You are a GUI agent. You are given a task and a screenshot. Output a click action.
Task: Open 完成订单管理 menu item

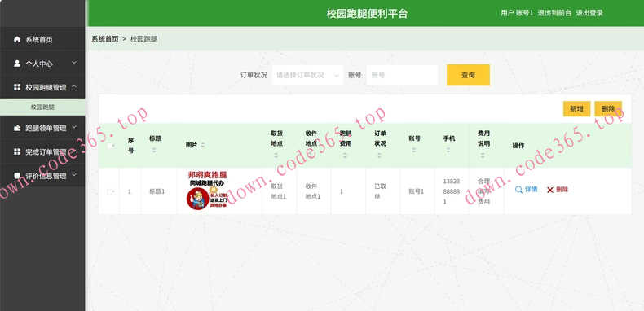[42, 151]
